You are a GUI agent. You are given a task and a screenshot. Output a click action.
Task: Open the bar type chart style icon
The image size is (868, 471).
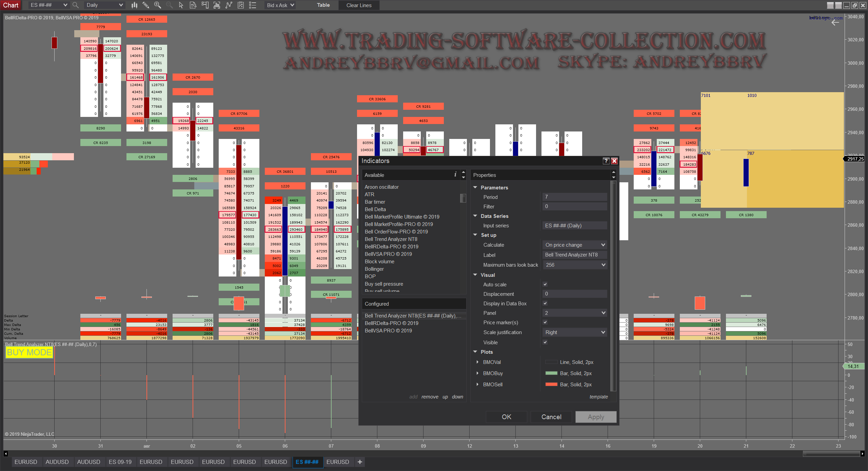click(x=134, y=5)
